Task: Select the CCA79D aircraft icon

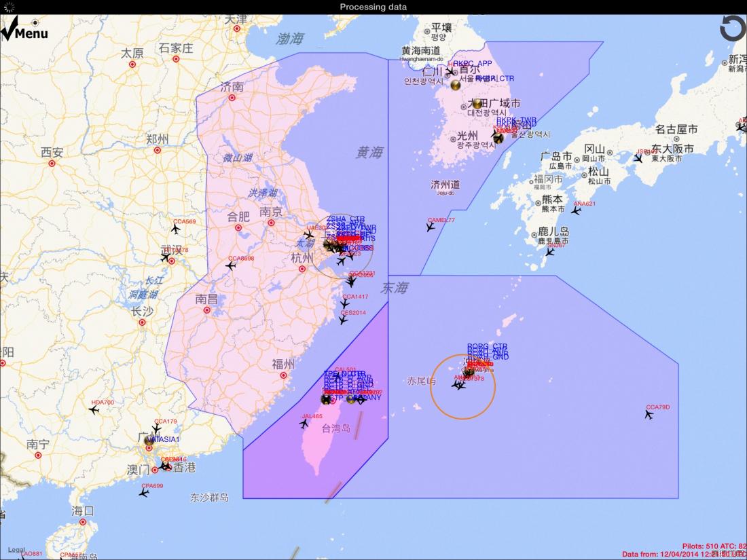Action: tap(649, 415)
